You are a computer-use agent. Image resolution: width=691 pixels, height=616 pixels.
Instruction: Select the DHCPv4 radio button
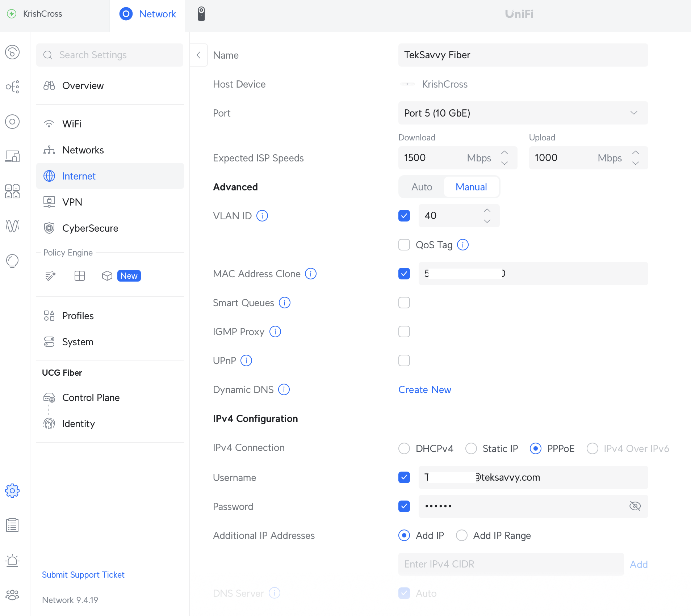404,448
